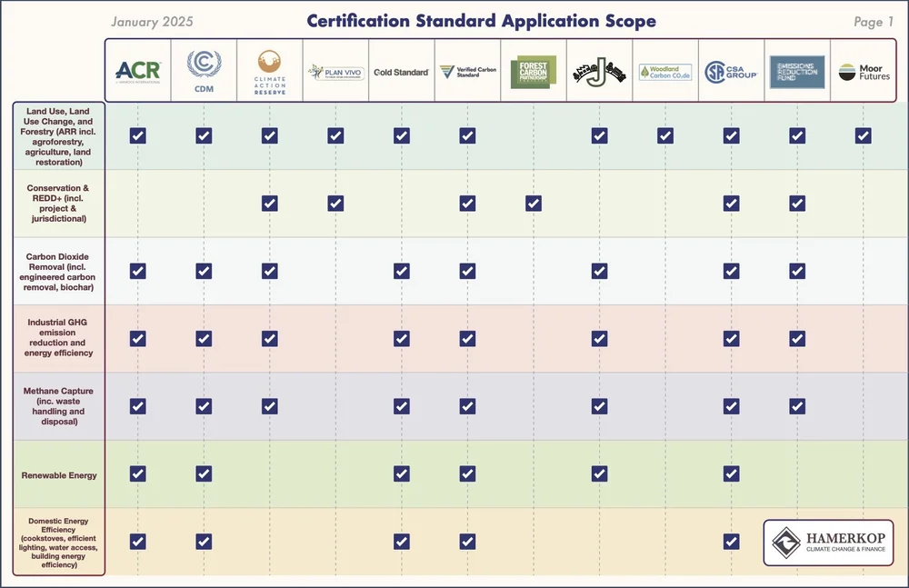This screenshot has width=909, height=588.
Task: Click the Carbon Dioxide Removal row label
Action: 58,272
